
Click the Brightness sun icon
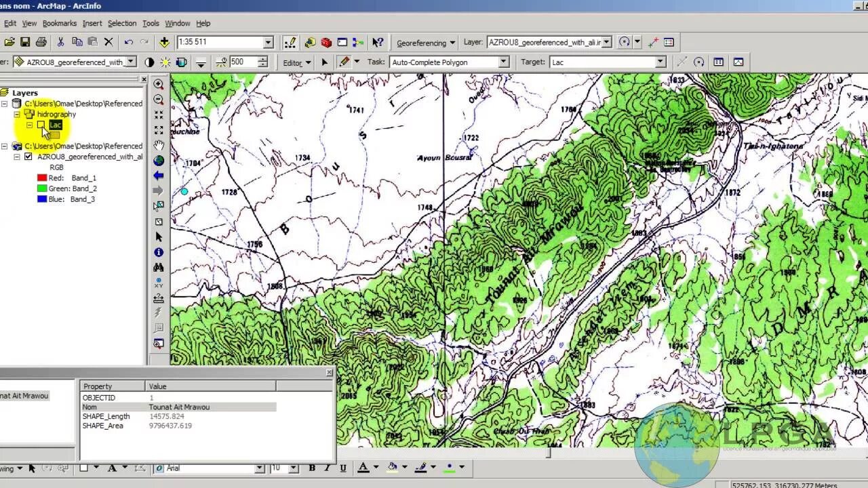click(x=165, y=62)
